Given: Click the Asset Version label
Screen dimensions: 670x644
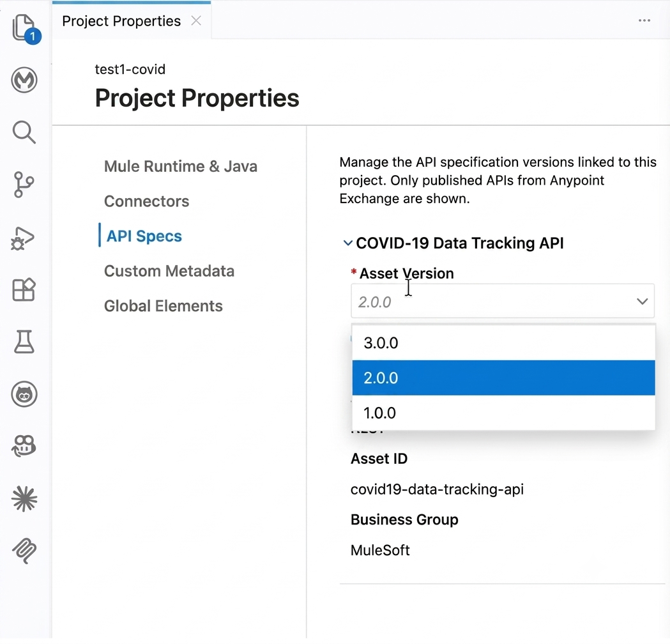Looking at the screenshot, I should [x=406, y=273].
